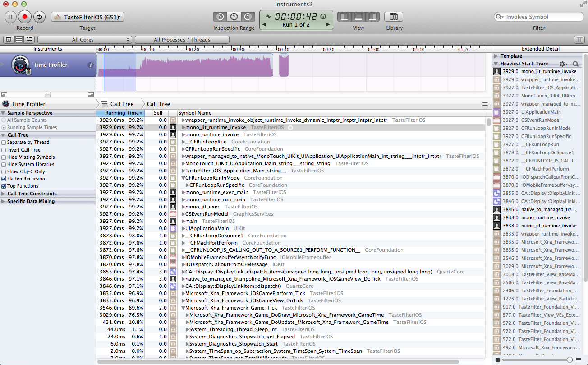Click the loop restart button beside Record
The height and width of the screenshot is (365, 588).
[x=39, y=17]
